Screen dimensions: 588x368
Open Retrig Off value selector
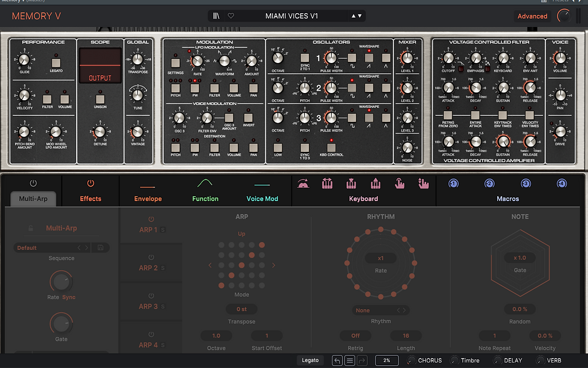click(x=355, y=336)
